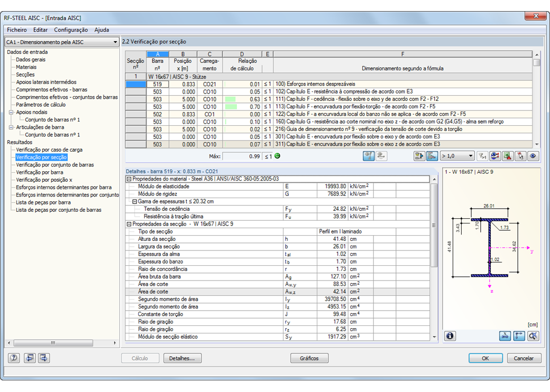Open the help button with question mark
The height and width of the screenshot is (392, 550).
14,358
